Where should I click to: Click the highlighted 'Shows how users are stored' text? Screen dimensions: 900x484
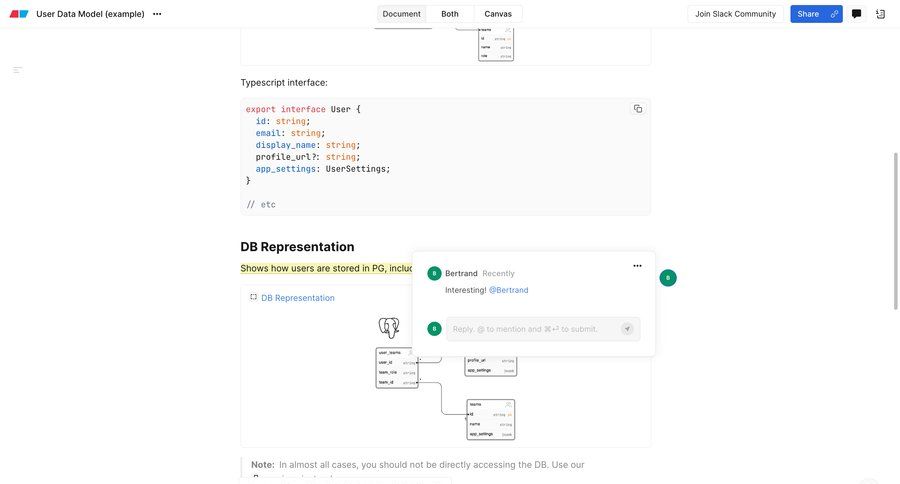tap(326, 268)
